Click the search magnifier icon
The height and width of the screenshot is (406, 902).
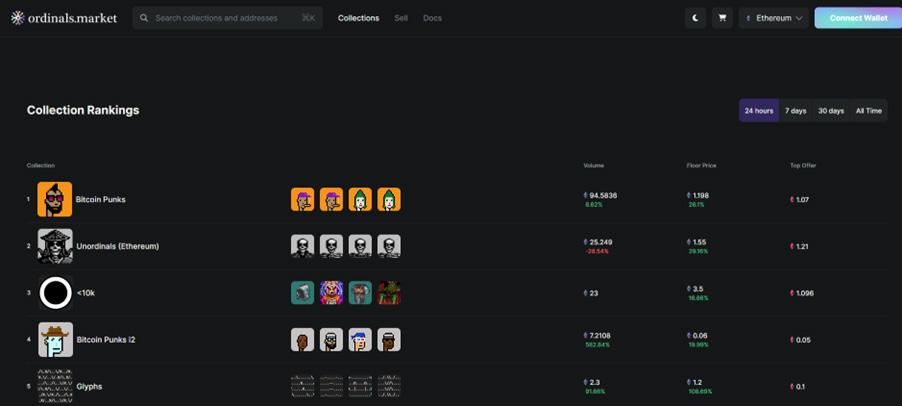click(144, 18)
